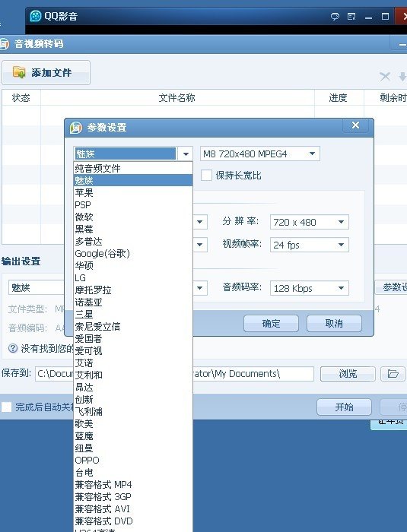The image size is (407, 532).
Task: Open the M8 720x480 MPEG4 profile dropdown
Action: [x=260, y=154]
